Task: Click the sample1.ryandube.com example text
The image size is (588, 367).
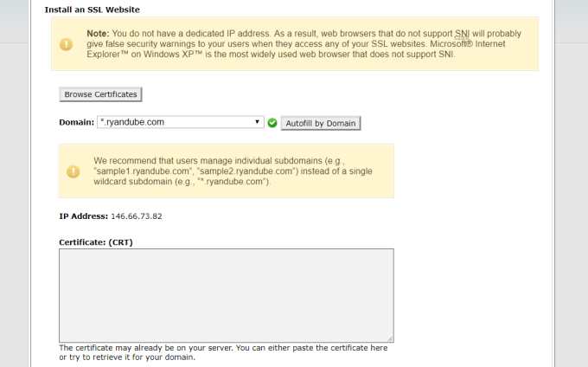Action: coord(141,171)
